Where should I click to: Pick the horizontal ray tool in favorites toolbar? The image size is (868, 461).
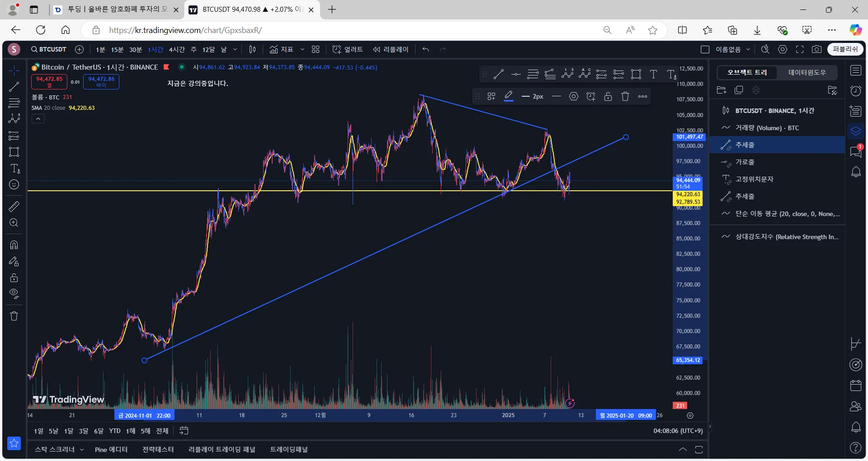[x=516, y=74]
